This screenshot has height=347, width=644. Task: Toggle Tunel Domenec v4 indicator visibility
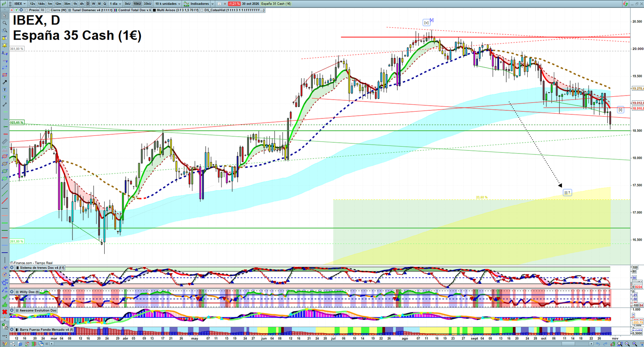[x=70, y=10]
